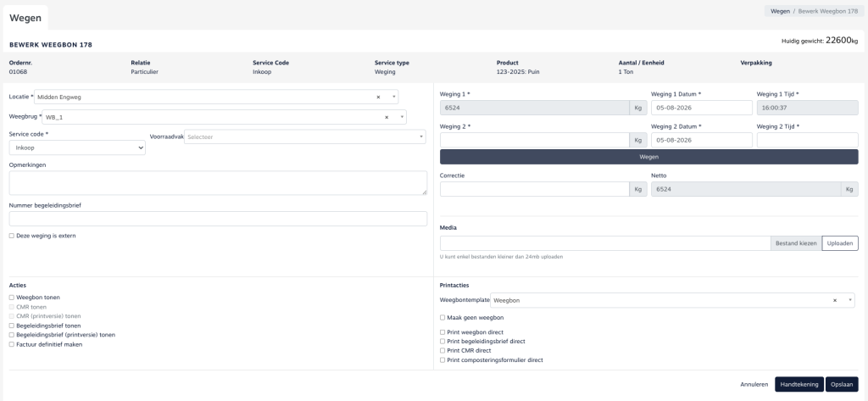
Task: Clear the Weegbontemplate selection Weegbon
Action: tap(834, 300)
